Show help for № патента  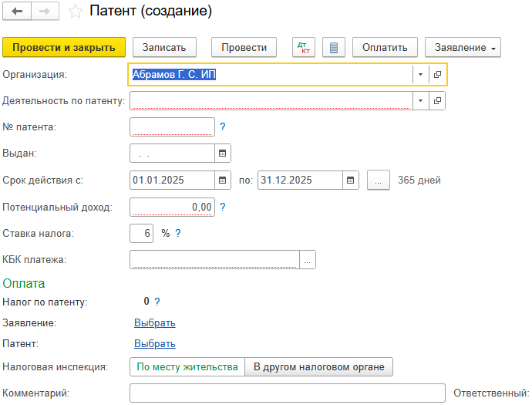(223, 127)
